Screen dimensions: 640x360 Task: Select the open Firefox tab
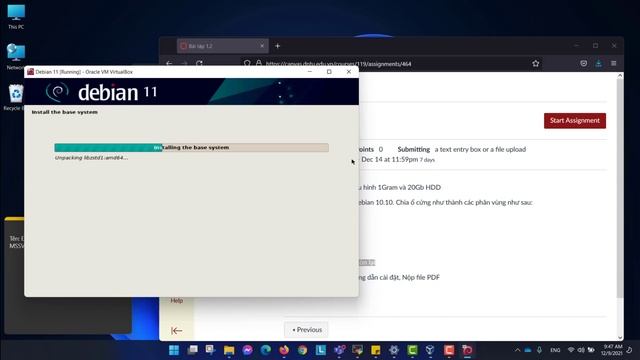click(x=222, y=46)
